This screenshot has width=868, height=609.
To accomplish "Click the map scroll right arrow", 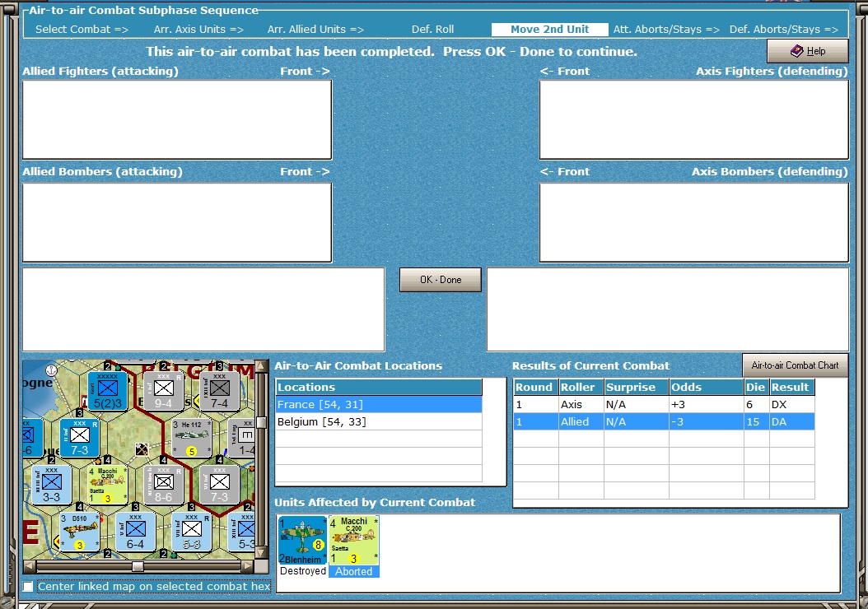I will click(247, 566).
